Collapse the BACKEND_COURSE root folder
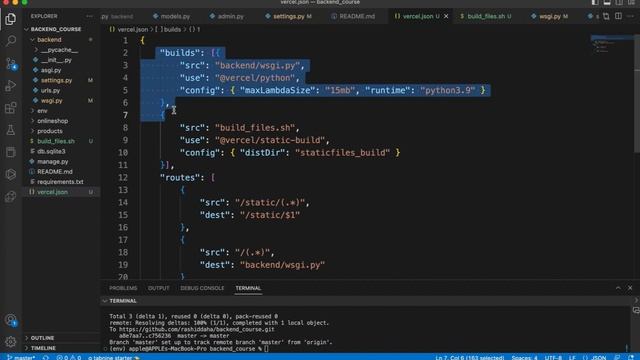The image size is (640, 360). [x=56, y=29]
